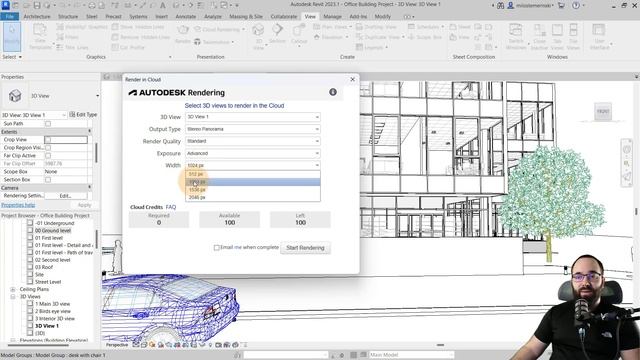Click the Edit Type button
The width and height of the screenshot is (640, 360).
tap(83, 115)
